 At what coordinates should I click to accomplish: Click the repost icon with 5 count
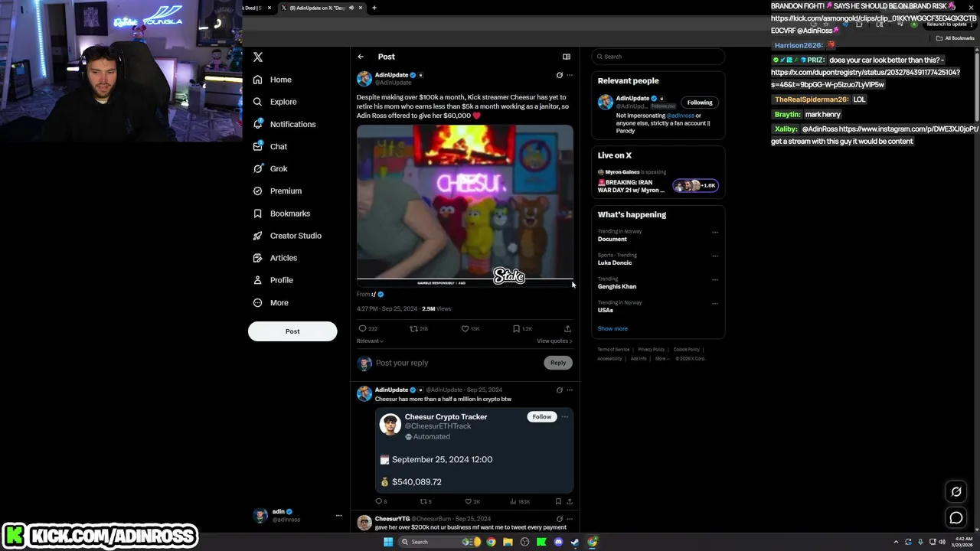point(422,501)
